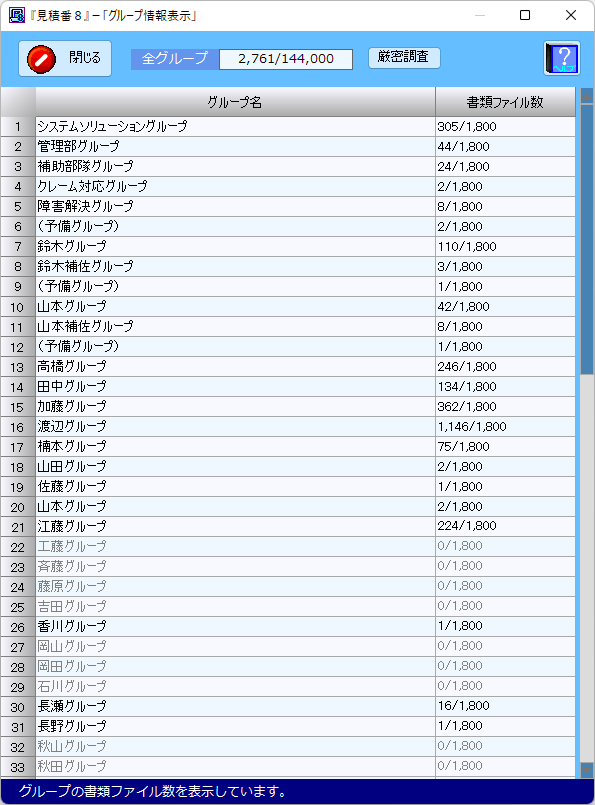The image size is (595, 805).
Task: Select row number 7 header
Action: [18, 246]
